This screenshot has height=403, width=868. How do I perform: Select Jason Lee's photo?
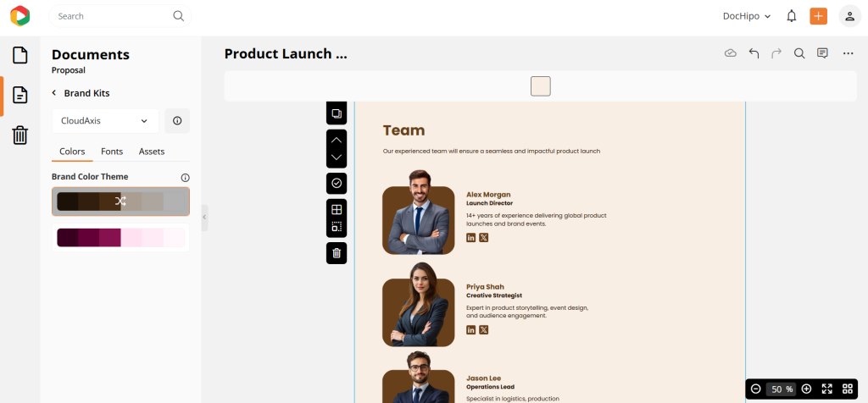coord(419,378)
